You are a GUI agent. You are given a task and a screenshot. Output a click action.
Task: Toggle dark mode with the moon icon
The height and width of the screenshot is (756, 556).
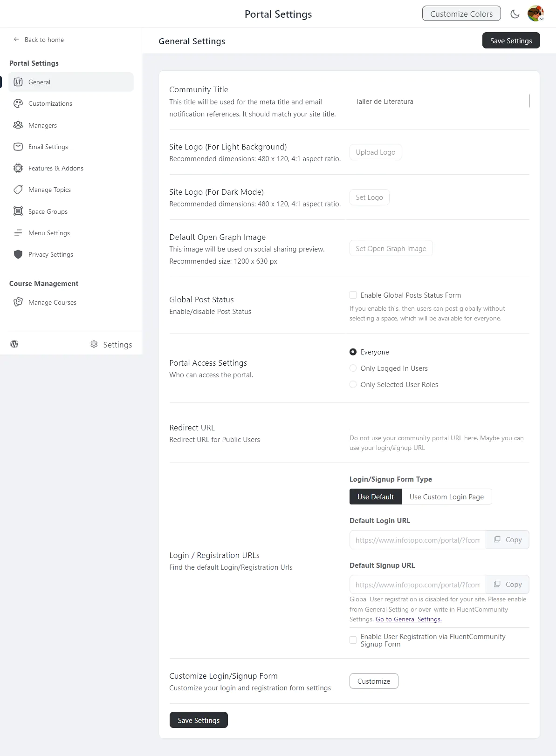pyautogui.click(x=515, y=14)
